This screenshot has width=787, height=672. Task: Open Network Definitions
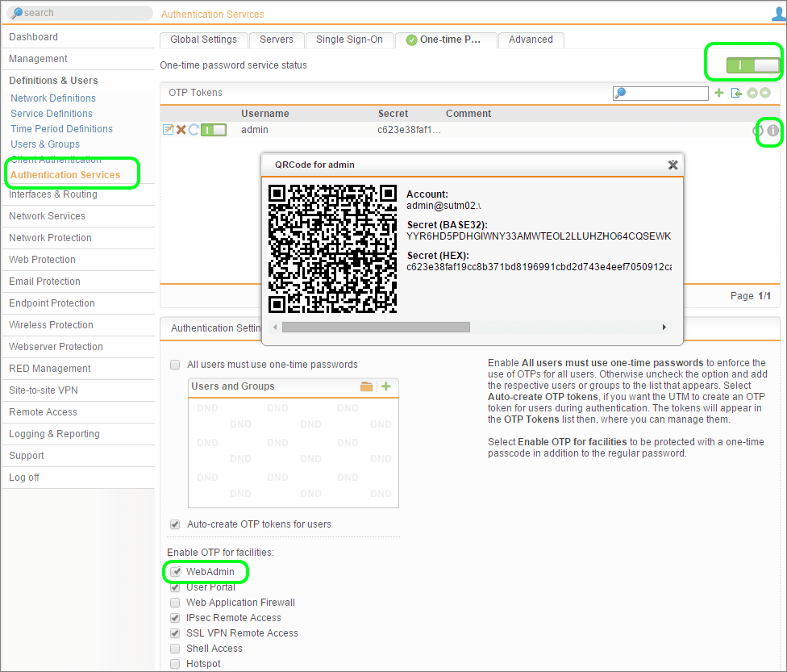point(53,98)
